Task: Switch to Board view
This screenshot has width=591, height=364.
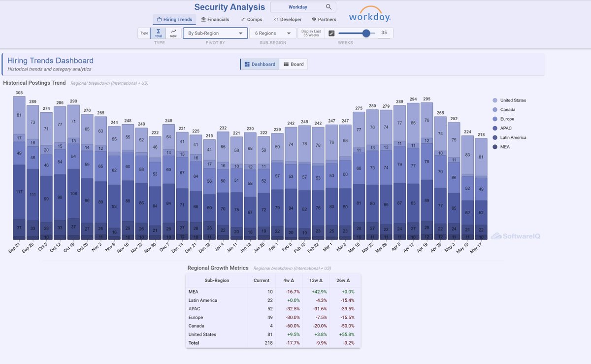Action: point(294,64)
